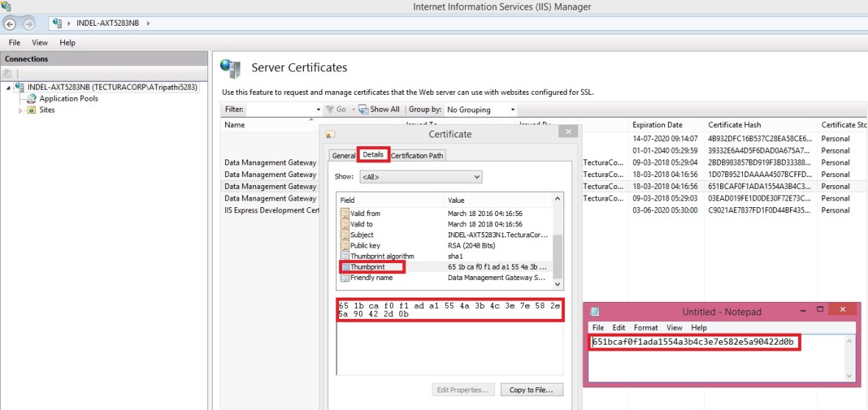Click the Server Certificates globe icon
Image resolution: width=868 pixels, height=410 pixels.
point(230,68)
